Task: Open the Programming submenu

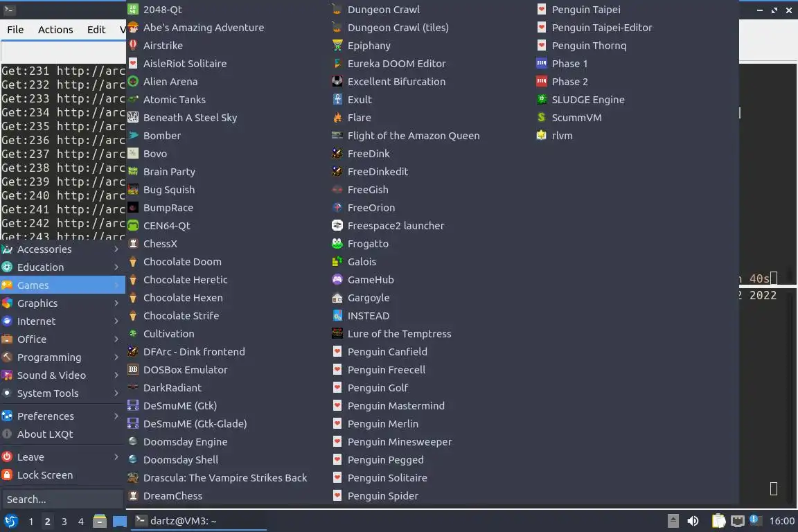Action: 62,357
